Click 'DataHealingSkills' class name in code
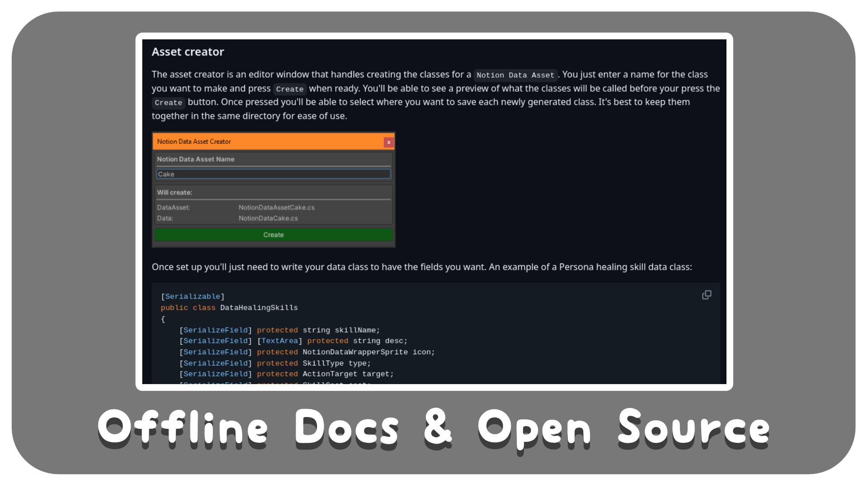Screen dimensions: 868x488 tap(259, 308)
